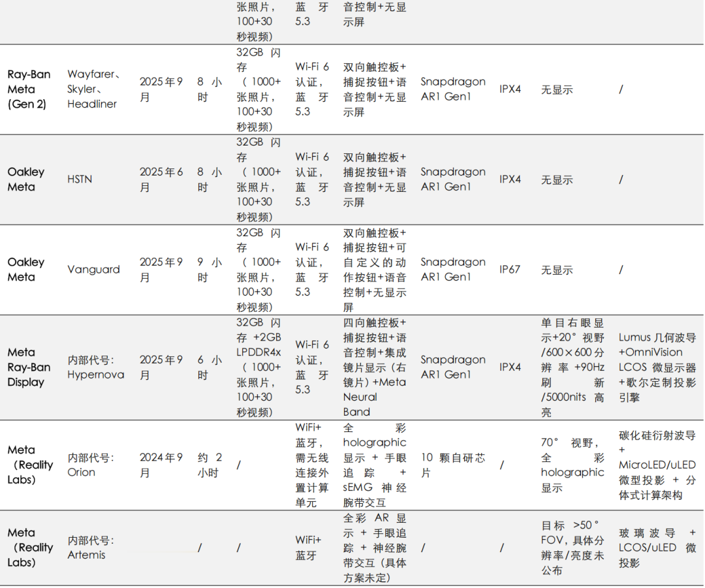Select the '约 2 小时' battery life cell
The image size is (705, 588).
coord(210,465)
